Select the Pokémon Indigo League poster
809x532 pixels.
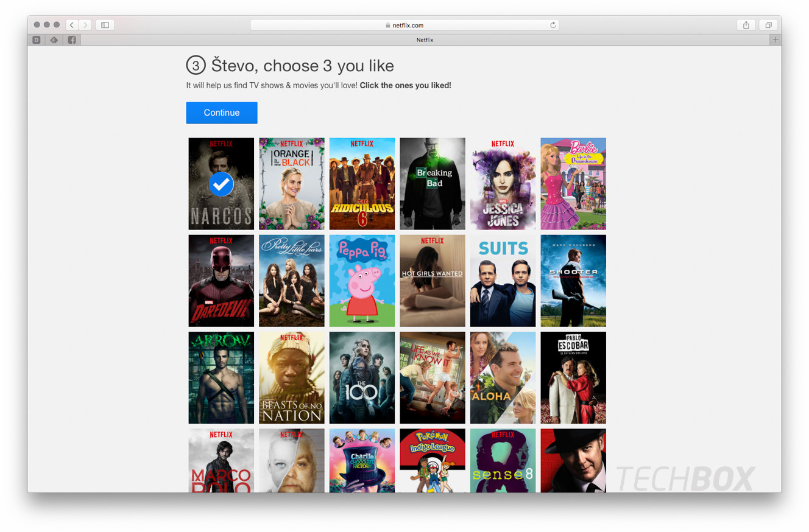433,460
